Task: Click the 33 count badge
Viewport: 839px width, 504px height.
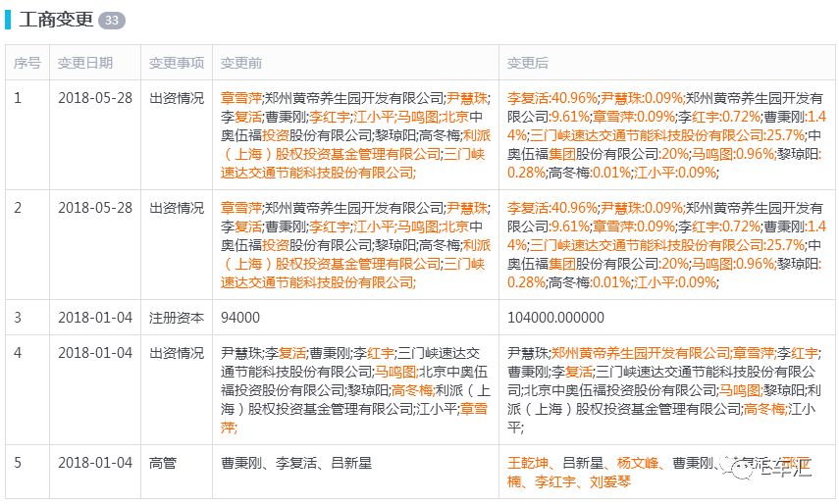Action: (x=112, y=21)
